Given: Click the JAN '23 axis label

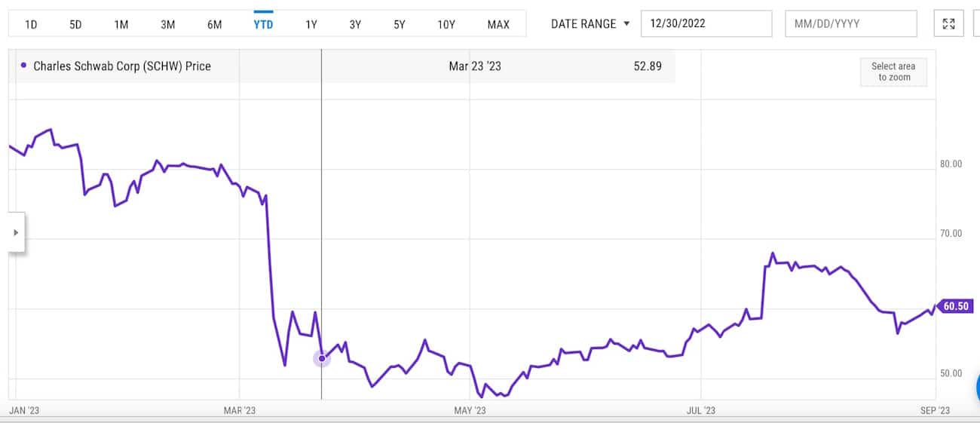Looking at the screenshot, I should 23,410.
